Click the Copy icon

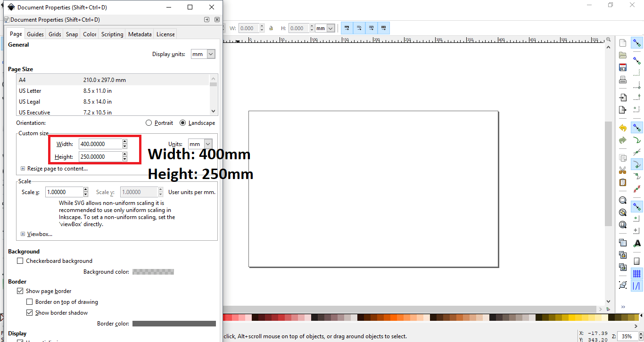click(x=623, y=158)
